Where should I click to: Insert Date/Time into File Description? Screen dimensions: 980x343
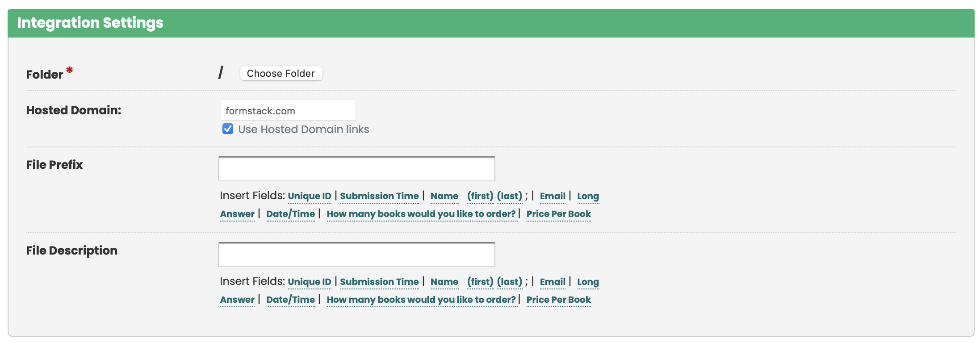pyautogui.click(x=290, y=300)
